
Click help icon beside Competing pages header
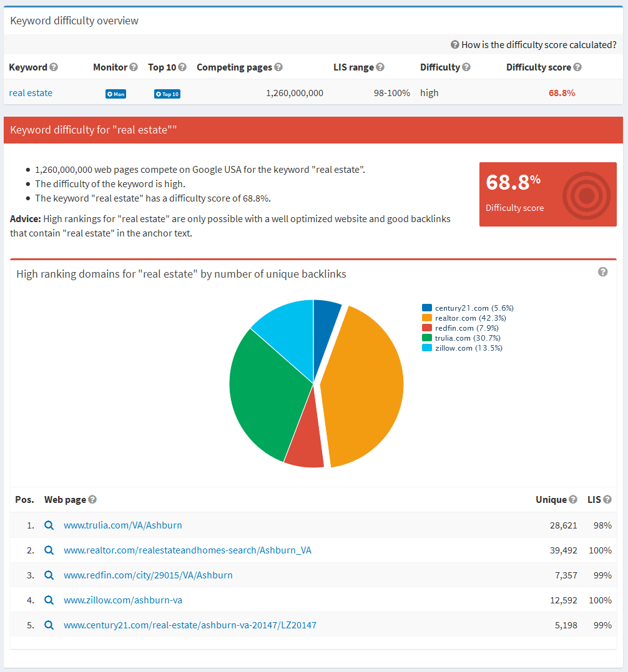[x=278, y=67]
